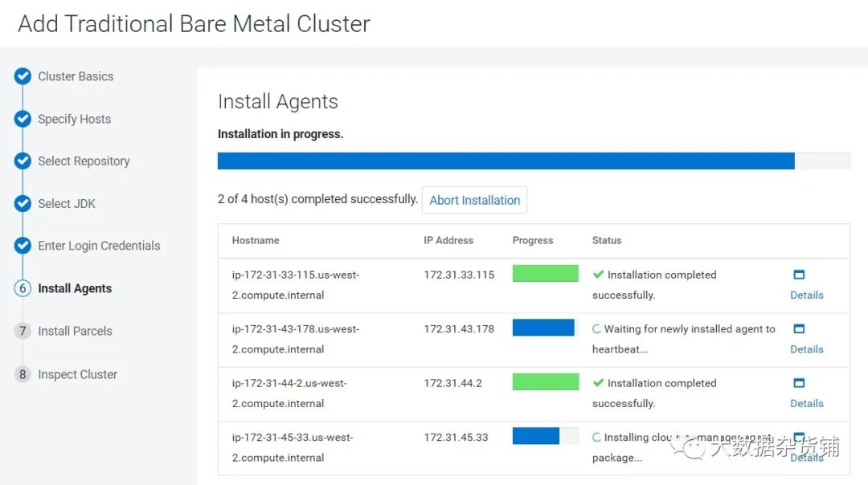The height and width of the screenshot is (485, 868).
Task: Click hostname ip-172-31-33-115.us-west-2.compute.internal
Action: click(296, 285)
